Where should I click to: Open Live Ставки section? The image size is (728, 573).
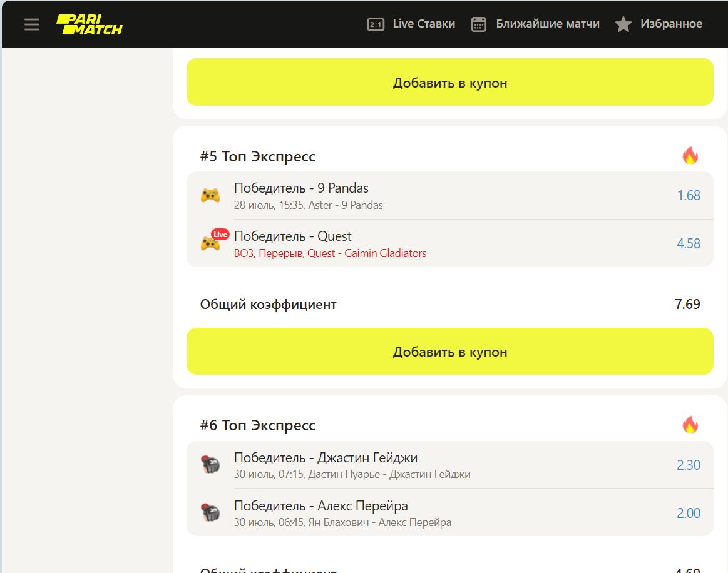click(423, 24)
